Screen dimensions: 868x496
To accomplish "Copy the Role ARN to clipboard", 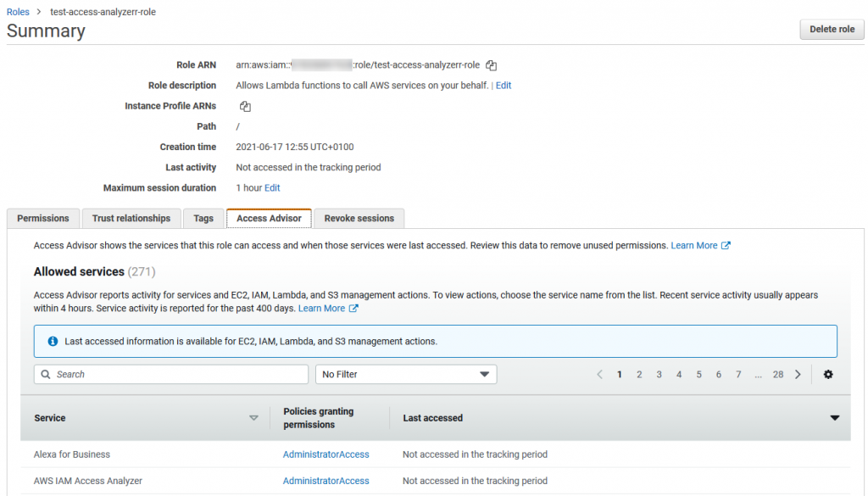I will coord(490,64).
